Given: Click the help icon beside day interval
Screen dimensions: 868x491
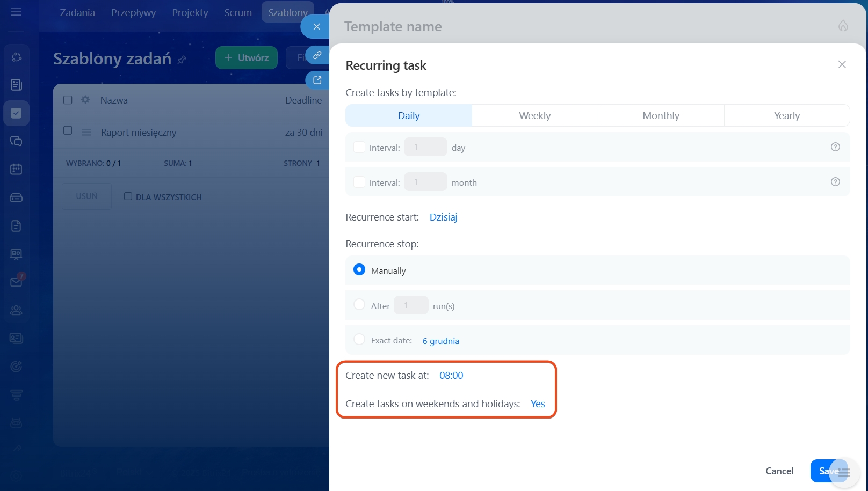Looking at the screenshot, I should [835, 147].
